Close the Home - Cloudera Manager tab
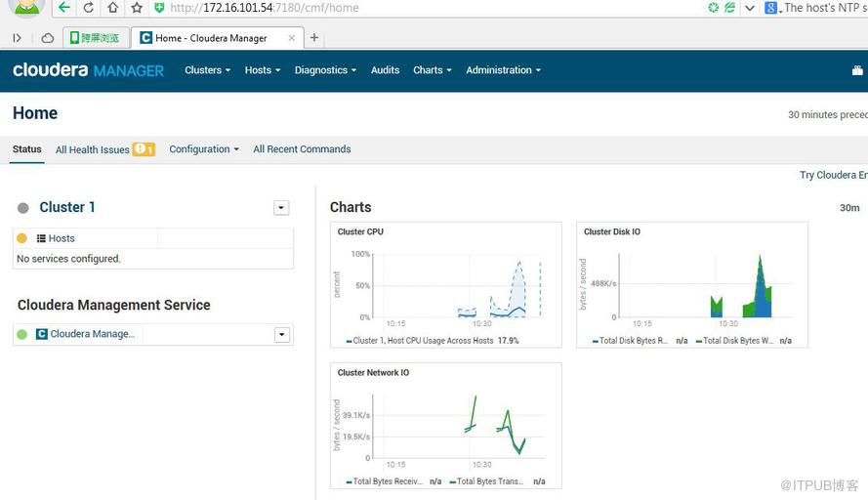Screen dimensions: 868x500 (x=292, y=38)
